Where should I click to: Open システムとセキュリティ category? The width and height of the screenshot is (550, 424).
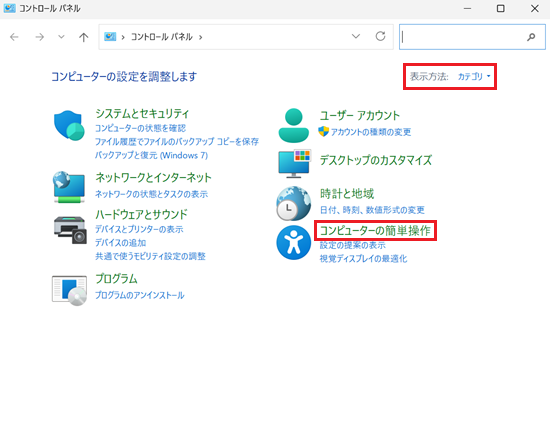click(x=142, y=114)
